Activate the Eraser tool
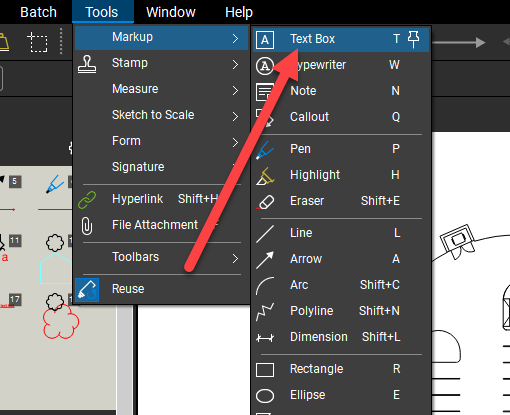 pyautogui.click(x=341, y=201)
